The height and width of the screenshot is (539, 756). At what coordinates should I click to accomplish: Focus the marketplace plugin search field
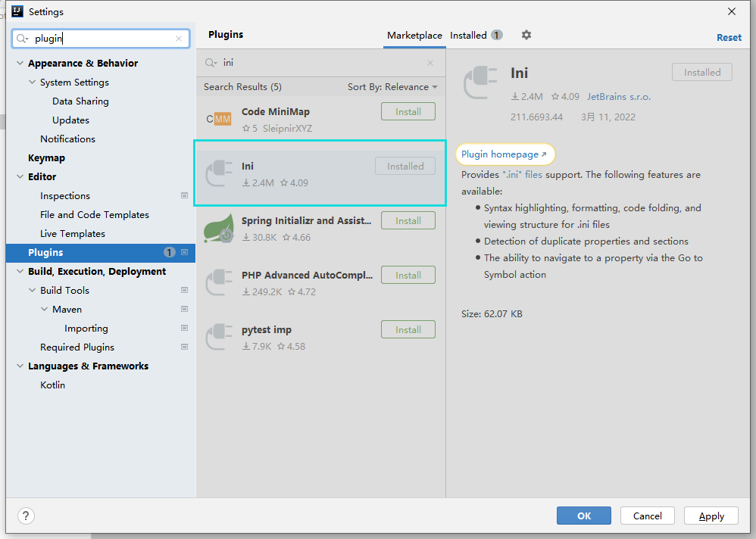tap(320, 63)
